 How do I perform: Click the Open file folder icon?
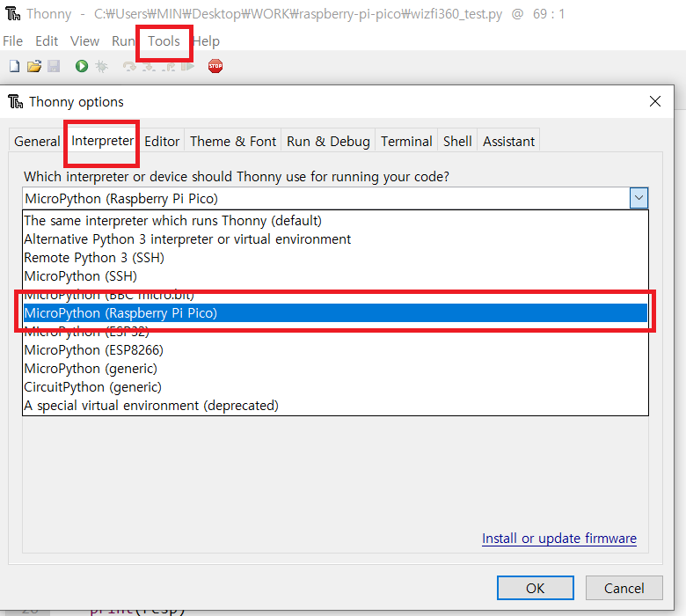pos(34,66)
